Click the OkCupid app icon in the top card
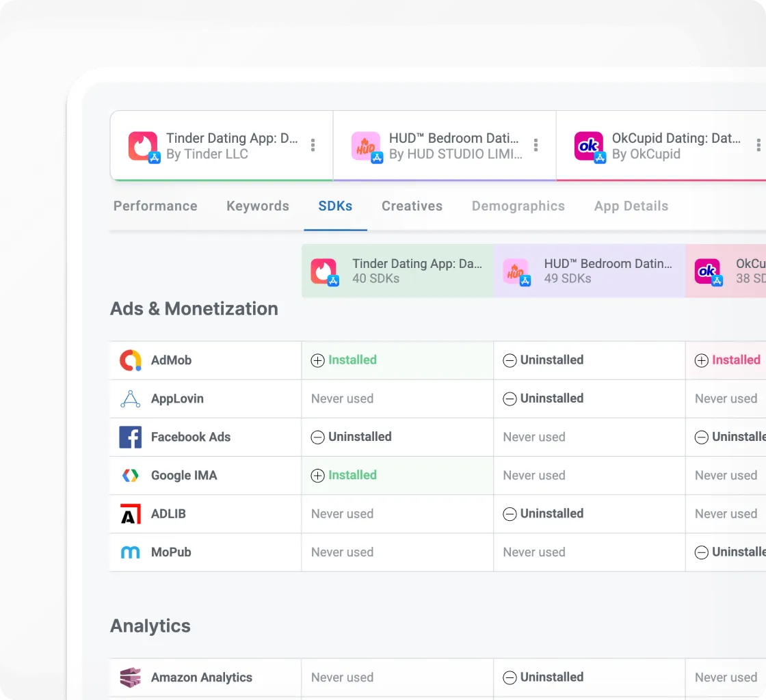This screenshot has width=766, height=700. click(x=589, y=146)
